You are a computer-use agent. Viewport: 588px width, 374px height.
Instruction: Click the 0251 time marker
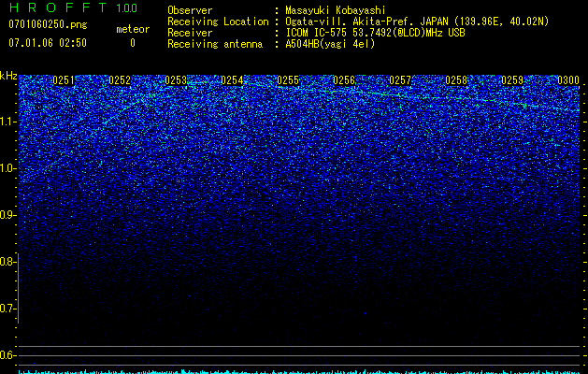tap(64, 80)
